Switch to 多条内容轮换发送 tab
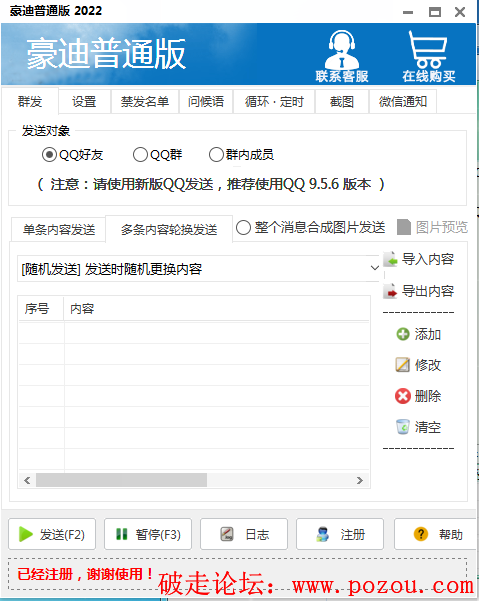This screenshot has height=601, width=479. pos(169,229)
